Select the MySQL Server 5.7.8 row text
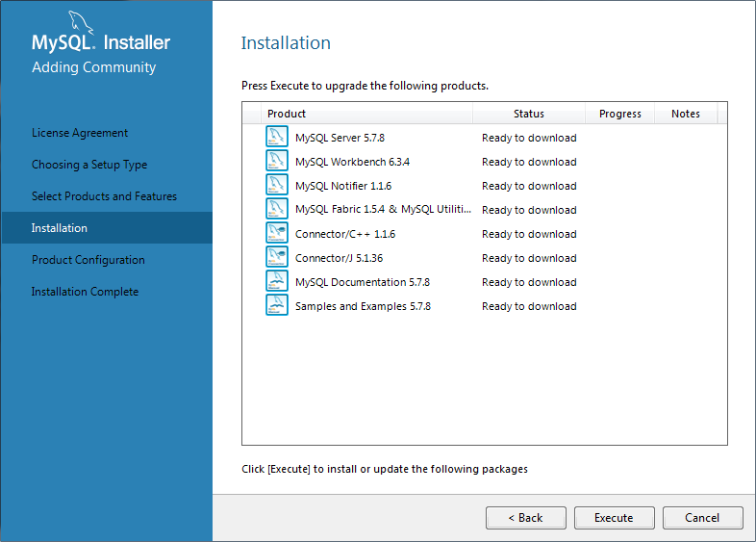756x542 pixels. [x=340, y=138]
